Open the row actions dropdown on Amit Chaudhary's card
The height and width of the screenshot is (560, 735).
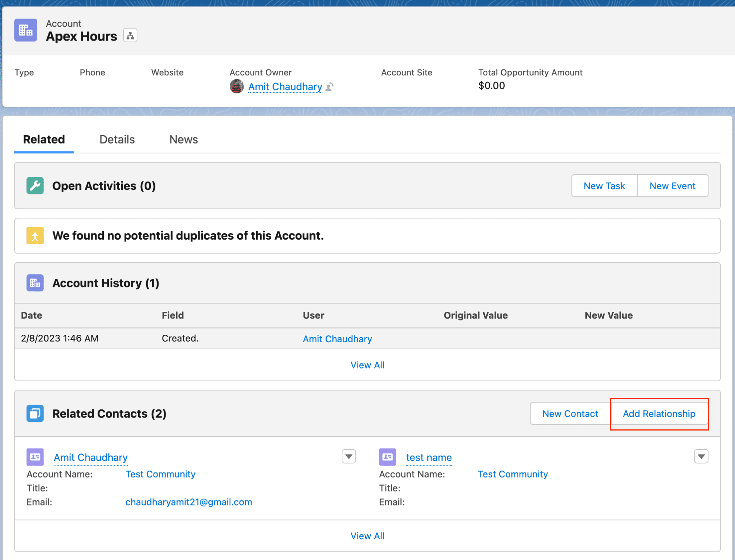(x=348, y=456)
